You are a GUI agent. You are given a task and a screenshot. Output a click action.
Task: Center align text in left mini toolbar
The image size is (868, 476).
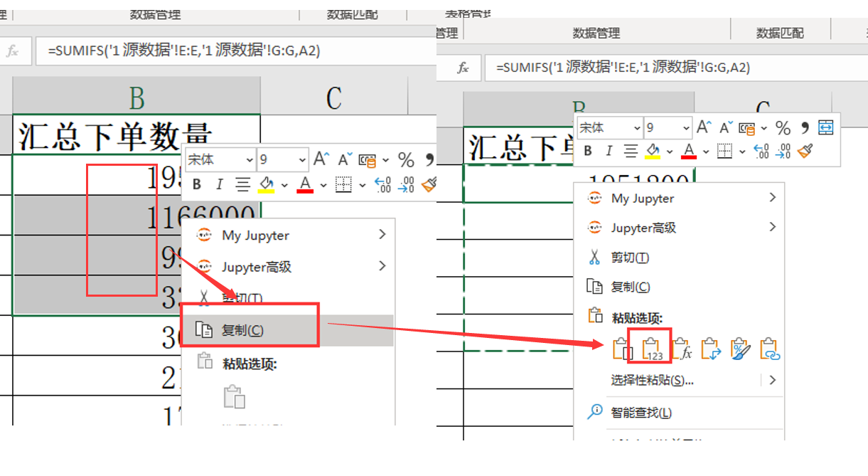coord(243,185)
